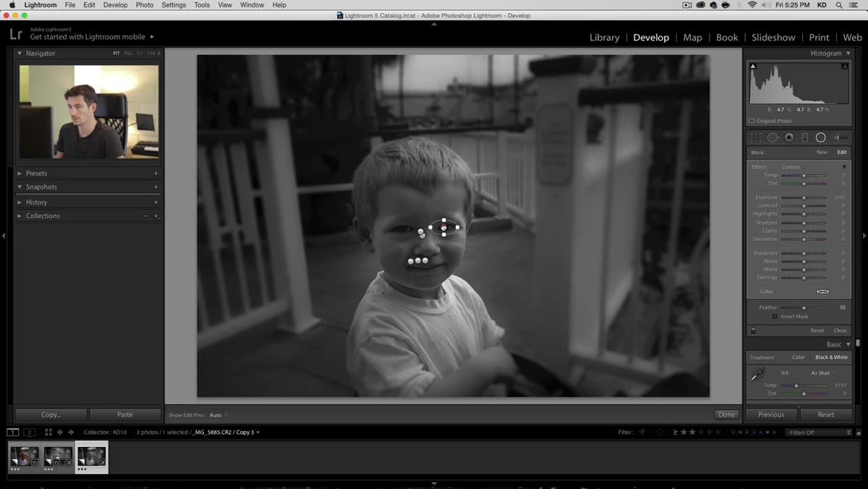Screen dimensions: 868x489
Task: Click the Reset button in Develop panel
Action: [x=826, y=414]
